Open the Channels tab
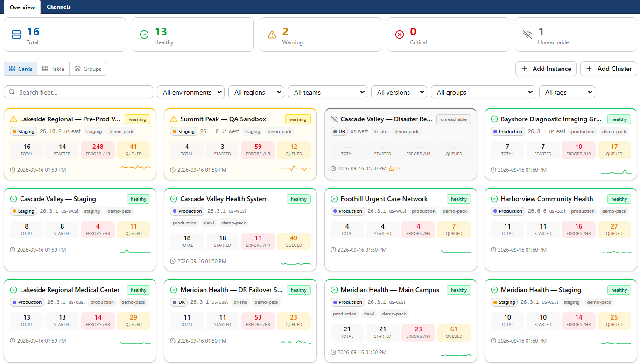 [59, 7]
